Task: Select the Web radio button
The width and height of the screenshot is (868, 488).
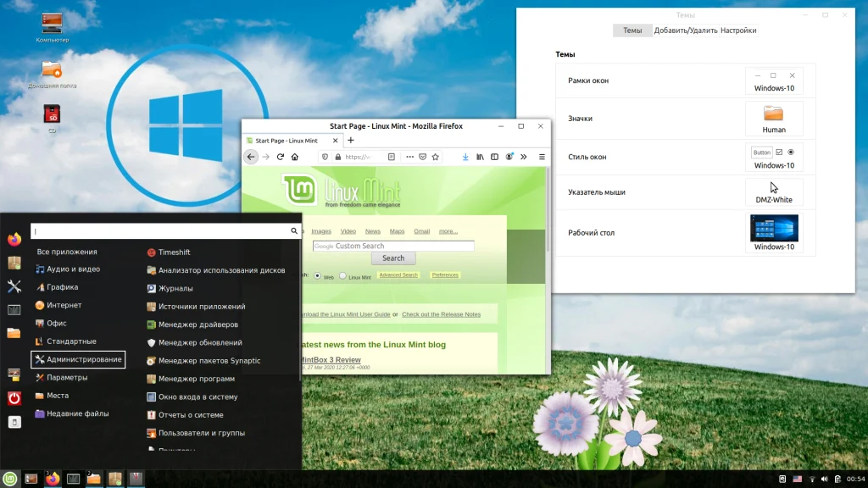Action: 317,275
